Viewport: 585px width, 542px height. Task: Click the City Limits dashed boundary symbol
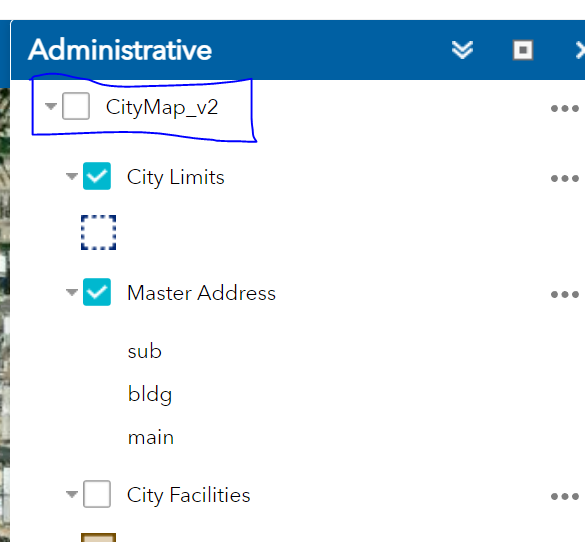click(x=98, y=232)
